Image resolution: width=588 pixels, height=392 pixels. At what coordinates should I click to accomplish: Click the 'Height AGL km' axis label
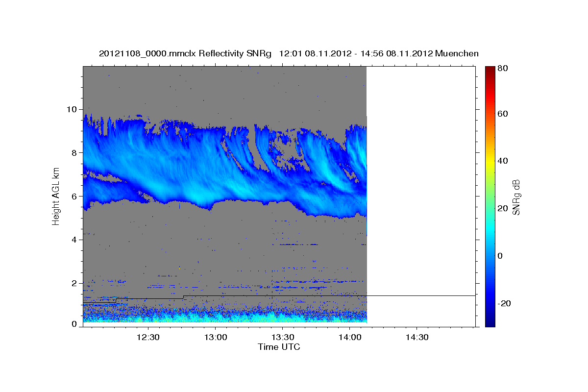[56, 196]
